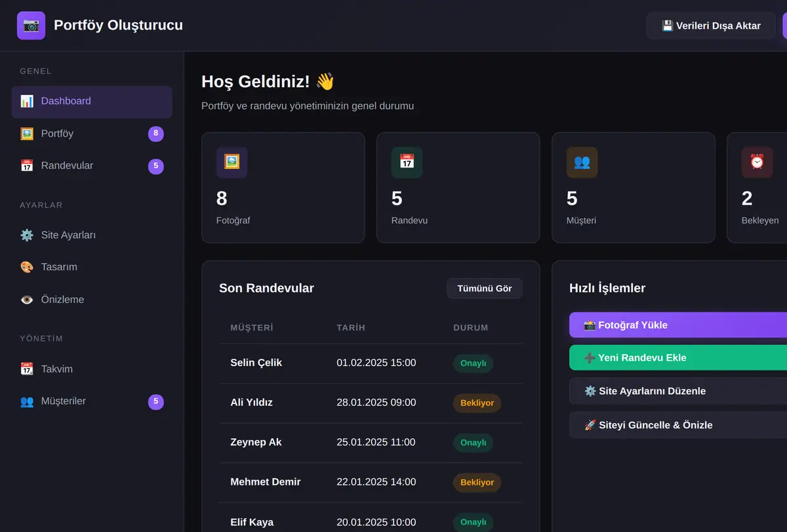The width and height of the screenshot is (787, 532).
Task: Click the Bekleyen stat card alarm clock icon
Action: 757,162
